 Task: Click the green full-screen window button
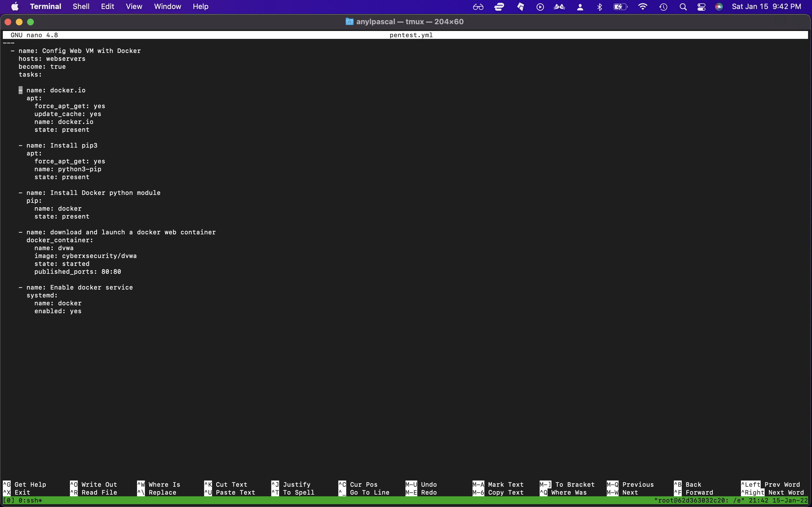(x=30, y=22)
